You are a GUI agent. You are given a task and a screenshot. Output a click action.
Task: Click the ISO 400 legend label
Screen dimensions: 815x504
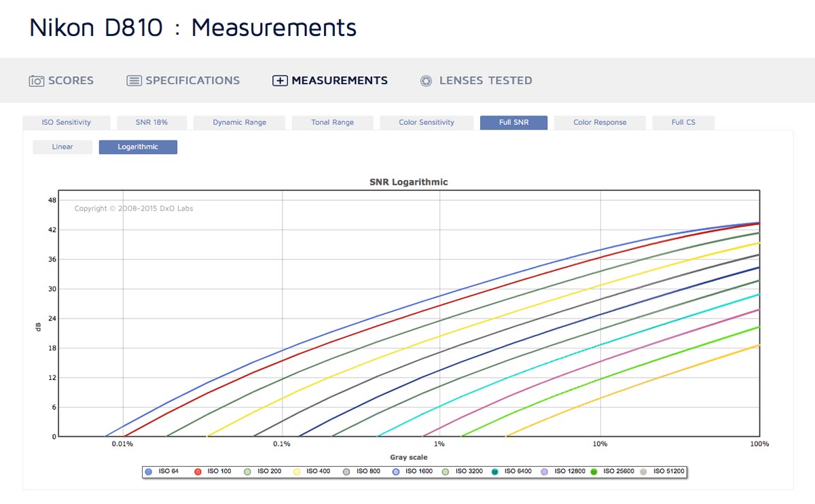click(x=319, y=471)
